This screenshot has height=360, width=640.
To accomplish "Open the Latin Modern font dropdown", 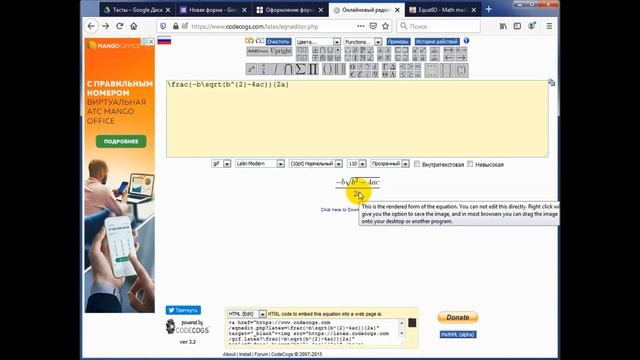I will [x=260, y=164].
